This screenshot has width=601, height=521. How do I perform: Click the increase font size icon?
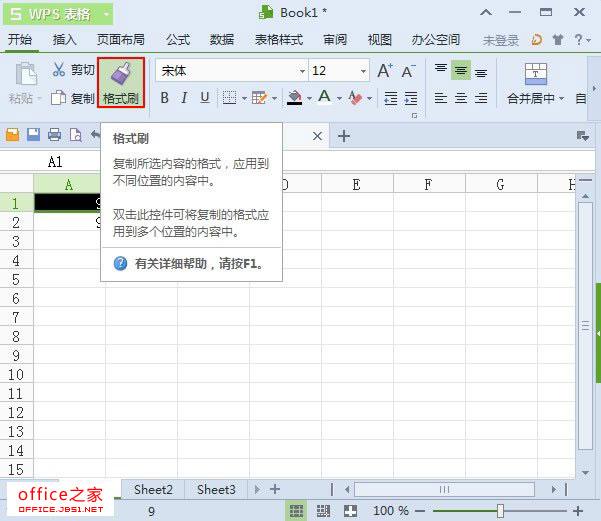coord(385,71)
